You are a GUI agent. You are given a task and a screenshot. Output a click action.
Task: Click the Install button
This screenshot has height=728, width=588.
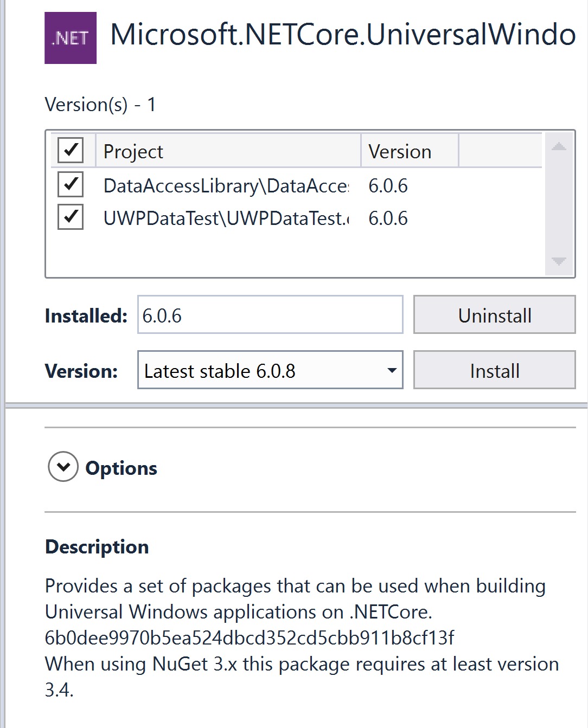click(494, 370)
